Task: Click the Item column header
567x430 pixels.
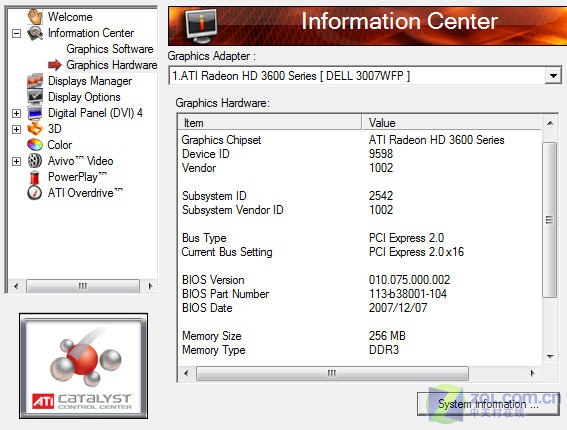Action: (x=269, y=123)
